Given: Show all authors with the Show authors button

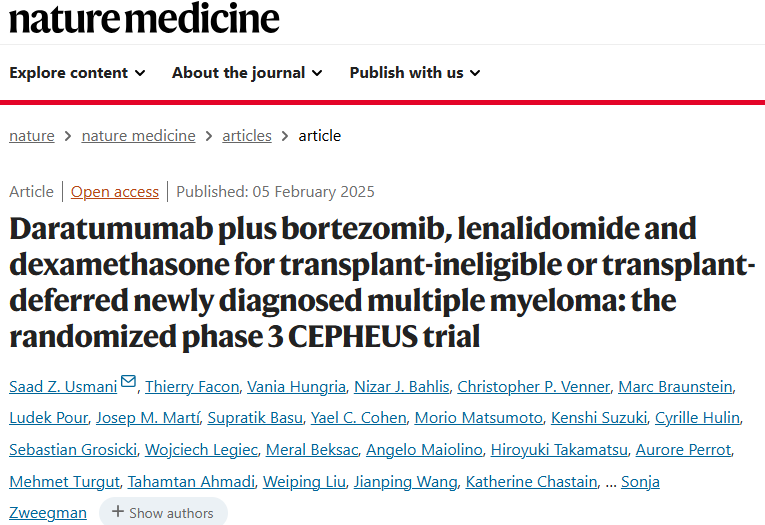Looking at the screenshot, I should [163, 512].
